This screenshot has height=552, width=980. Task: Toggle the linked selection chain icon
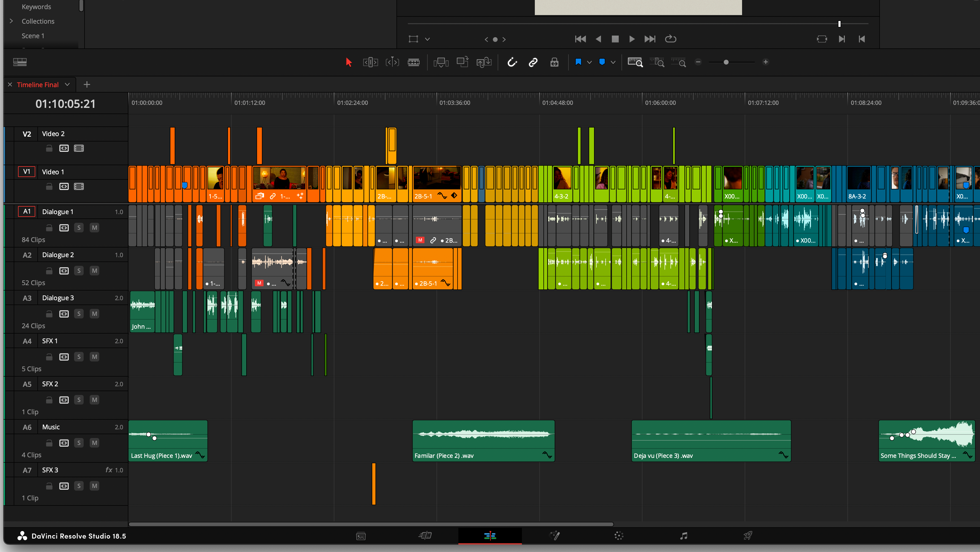(533, 62)
